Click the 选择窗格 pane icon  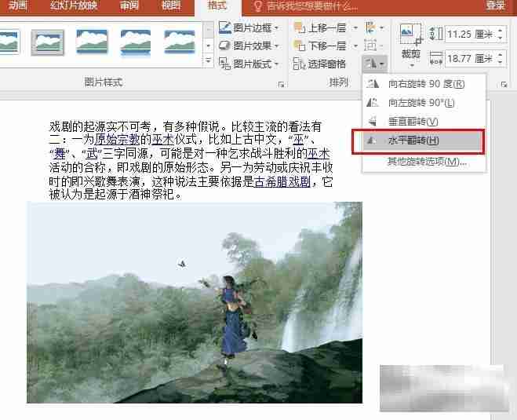point(299,64)
